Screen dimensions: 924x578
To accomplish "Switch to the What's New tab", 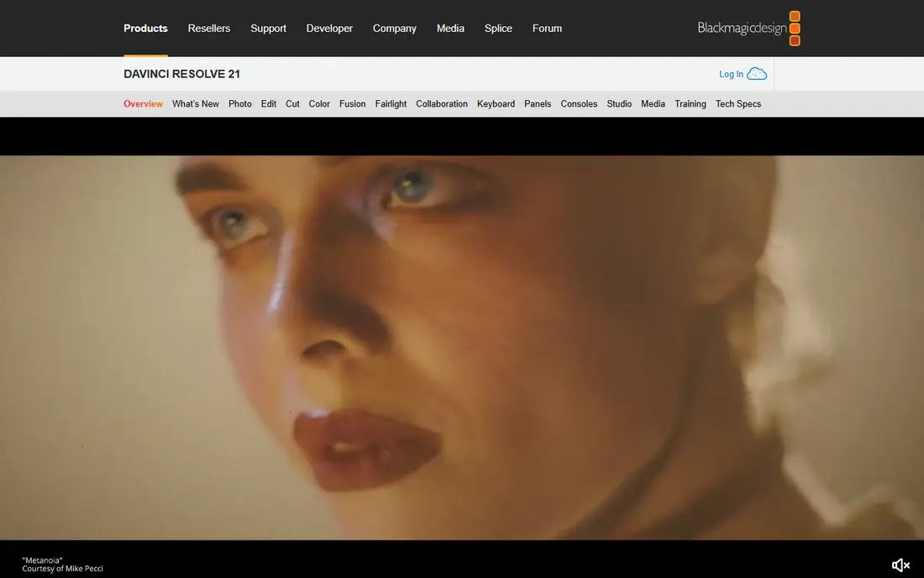I will point(196,103).
